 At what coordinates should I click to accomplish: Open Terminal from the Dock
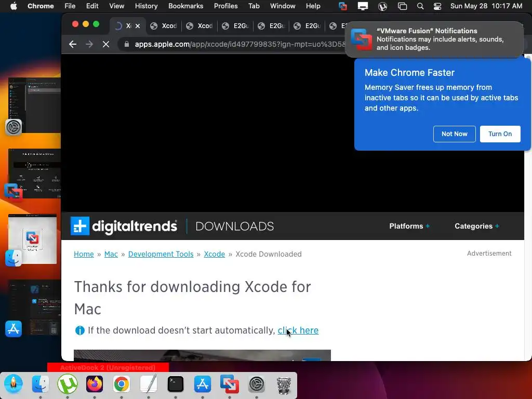pos(176,384)
